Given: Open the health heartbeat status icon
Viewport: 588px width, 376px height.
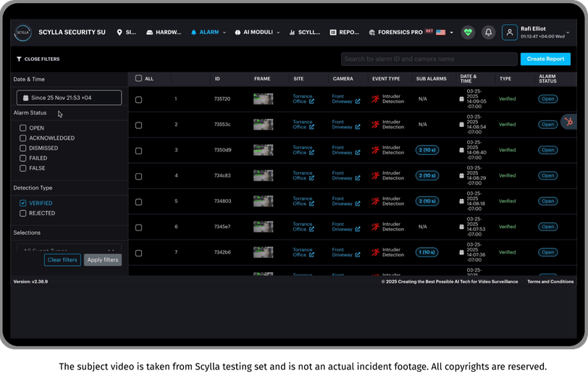Looking at the screenshot, I should tap(468, 33).
